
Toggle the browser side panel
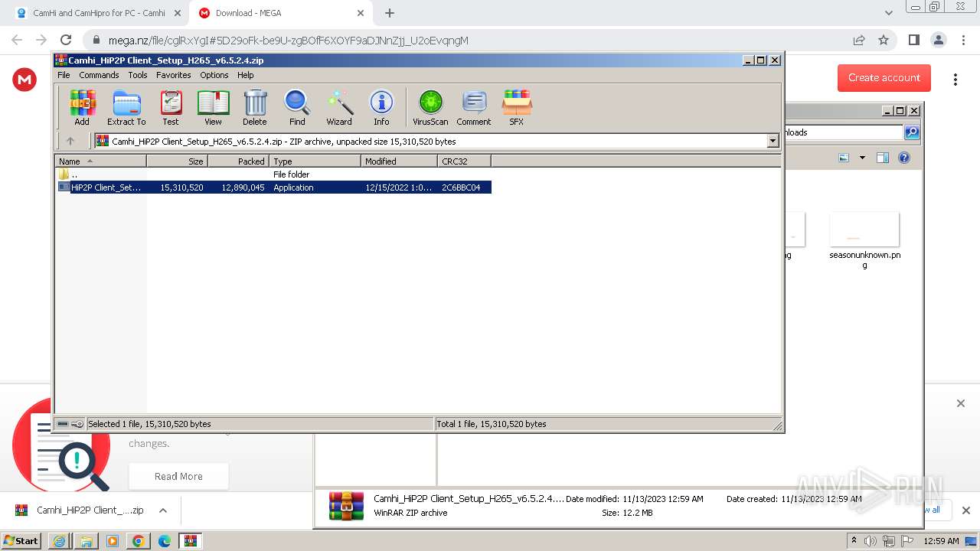pyautogui.click(x=914, y=40)
